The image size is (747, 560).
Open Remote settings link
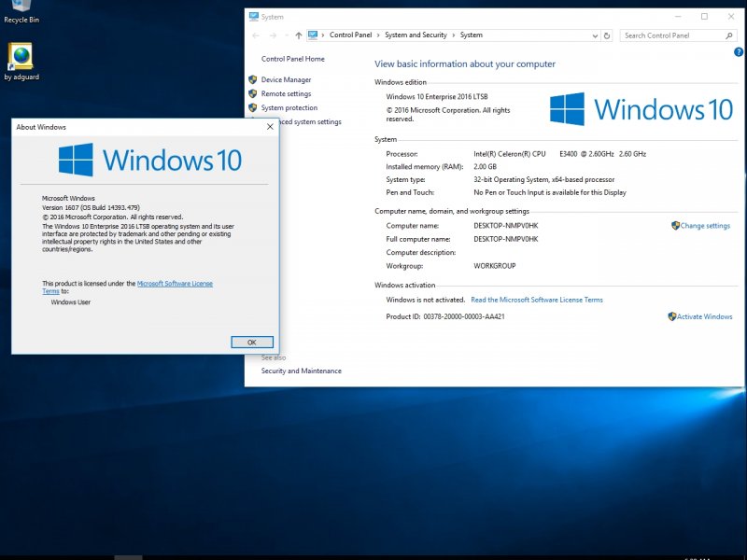286,94
